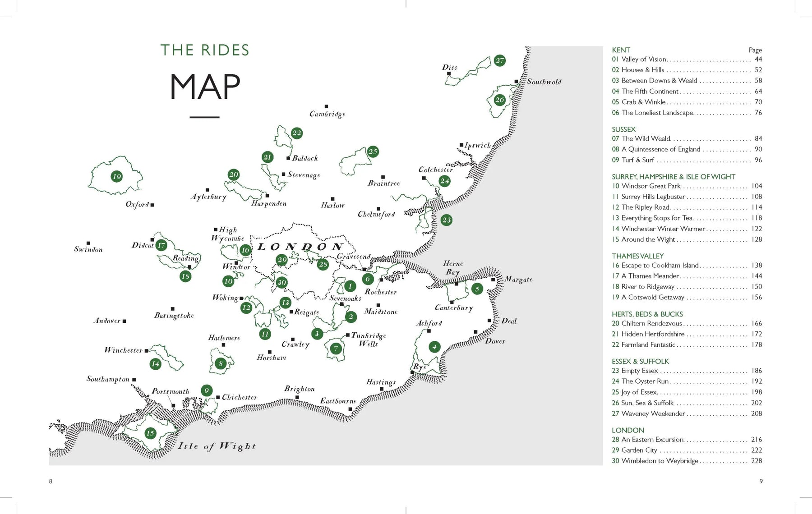Click ride marker 17 beside Didcot
812x514 pixels.
coord(161,245)
